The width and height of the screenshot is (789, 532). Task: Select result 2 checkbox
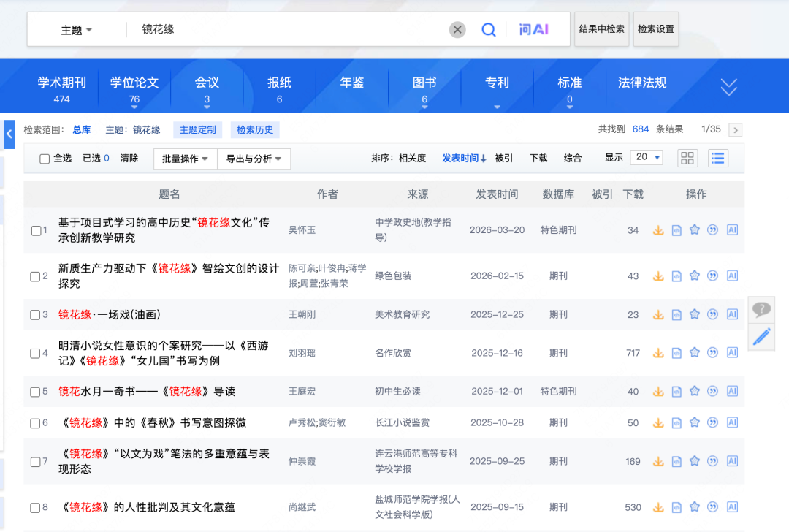click(35, 276)
